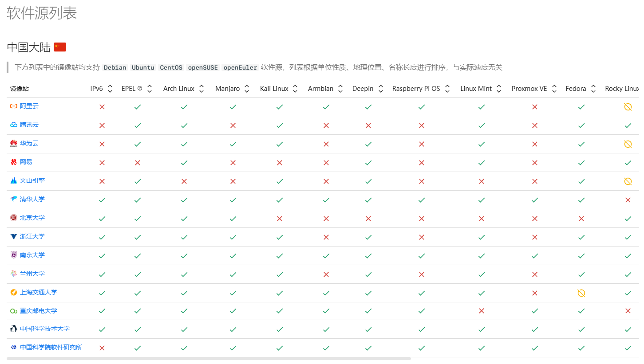Viewport: 644px width, 364px height.
Task: Click the 中国科学院软件研究所 logo icon
Action: pyautogui.click(x=14, y=348)
